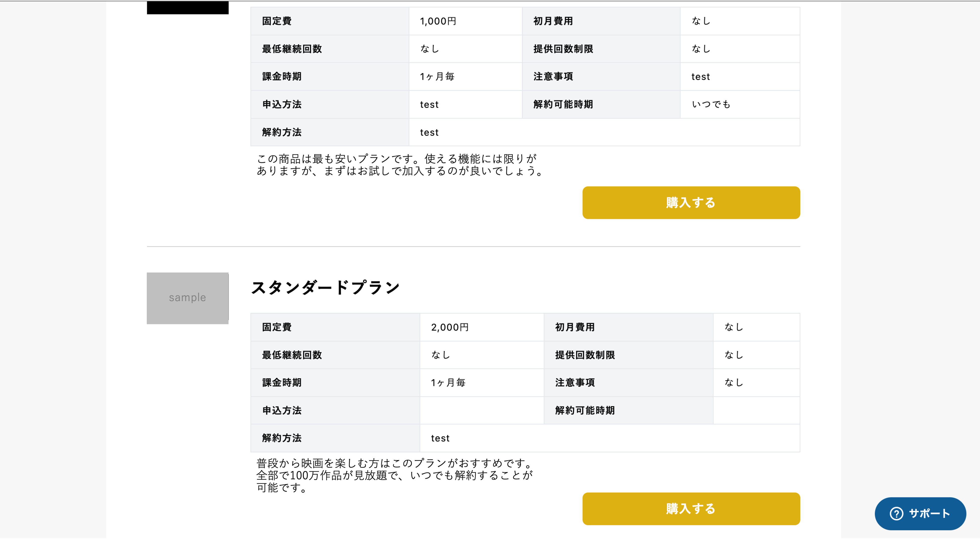Click the 固定費 label in the スタンダードプラン table
The height and width of the screenshot is (545, 980).
pyautogui.click(x=277, y=327)
